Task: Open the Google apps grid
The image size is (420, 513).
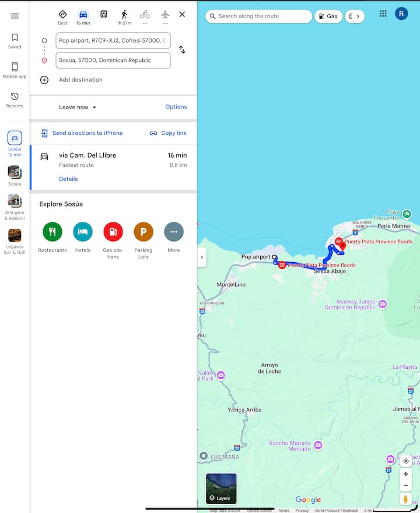Action: click(x=383, y=13)
